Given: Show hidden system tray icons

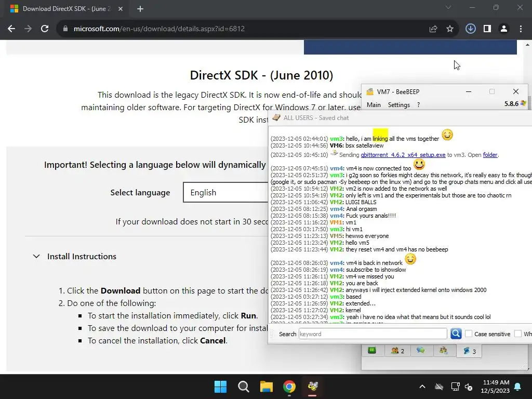Looking at the screenshot, I should (x=422, y=387).
